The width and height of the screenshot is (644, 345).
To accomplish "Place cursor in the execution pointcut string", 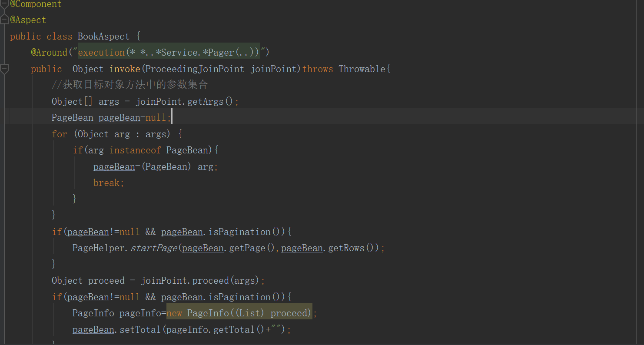I will tap(169, 53).
